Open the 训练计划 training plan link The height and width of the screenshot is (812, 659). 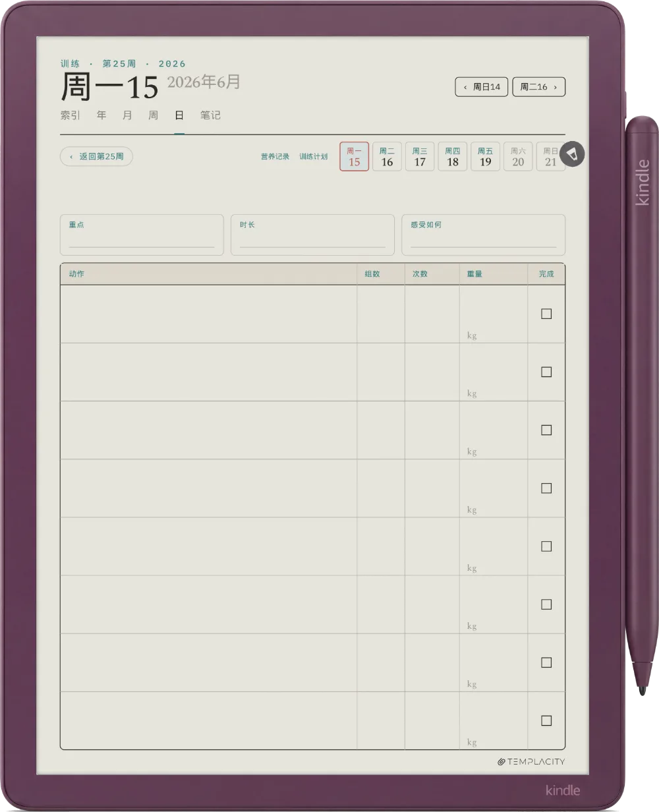[x=314, y=157]
